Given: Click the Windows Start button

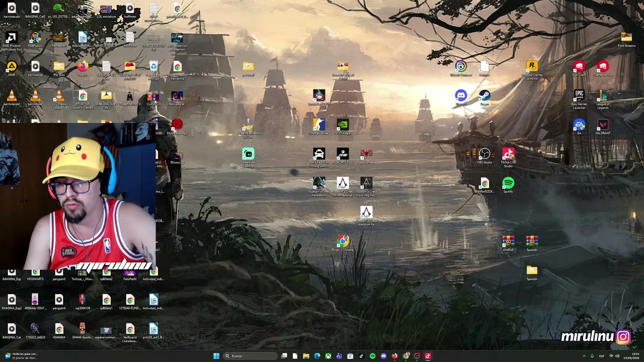Looking at the screenshot, I should [x=216, y=356].
